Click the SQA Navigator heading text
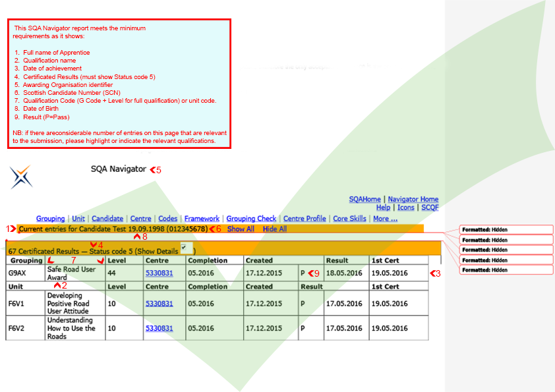 click(119, 169)
